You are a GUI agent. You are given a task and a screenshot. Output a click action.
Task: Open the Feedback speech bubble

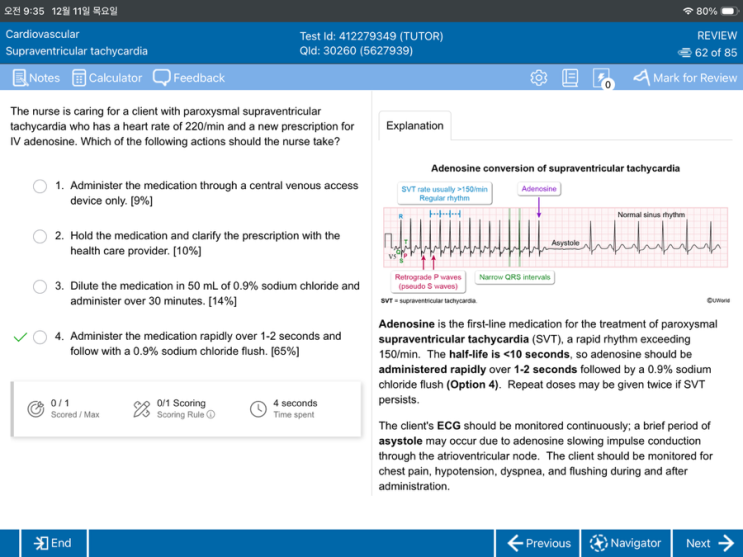189,78
